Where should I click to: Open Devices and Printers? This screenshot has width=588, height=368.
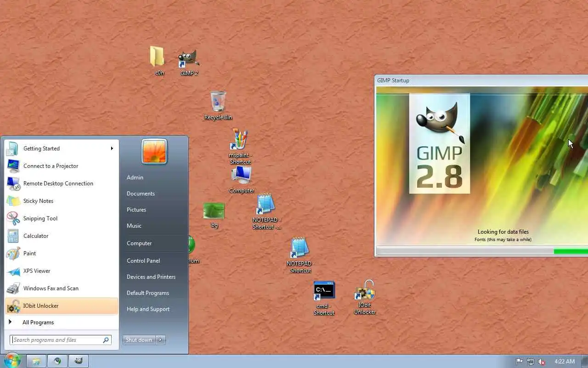[154, 277]
